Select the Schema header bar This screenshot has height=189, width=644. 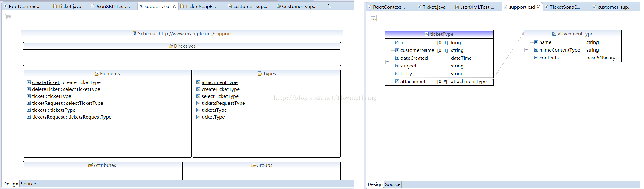(182, 34)
